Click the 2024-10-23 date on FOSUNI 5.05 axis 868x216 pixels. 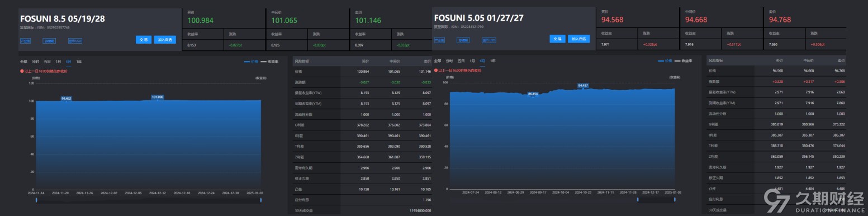point(584,192)
